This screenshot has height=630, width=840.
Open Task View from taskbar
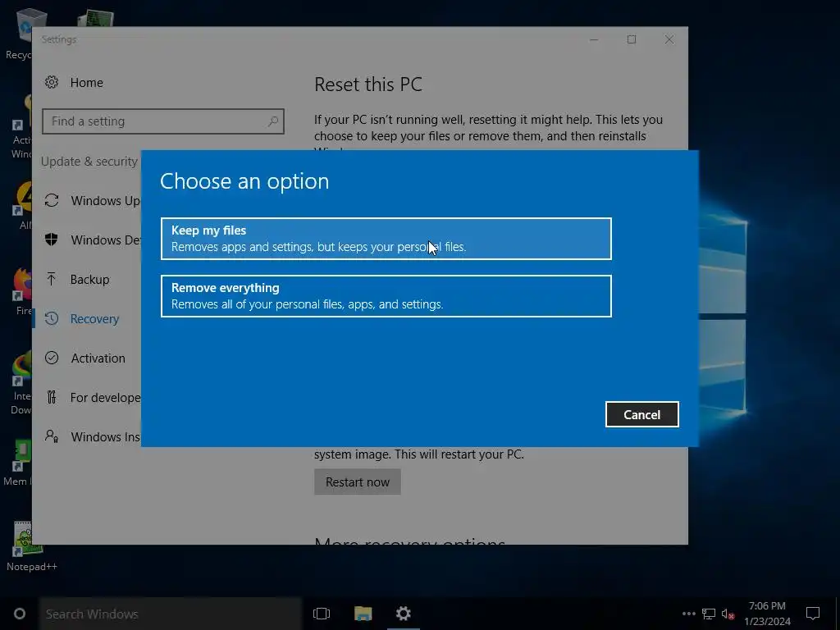coord(322,614)
